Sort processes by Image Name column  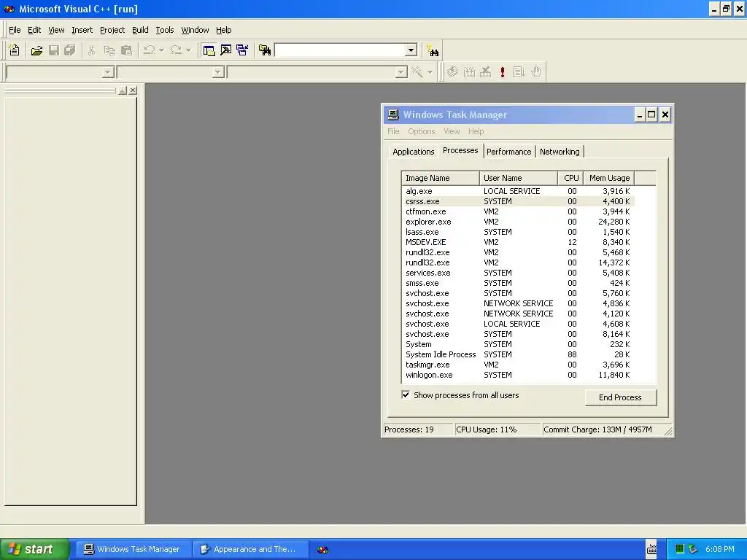[440, 178]
